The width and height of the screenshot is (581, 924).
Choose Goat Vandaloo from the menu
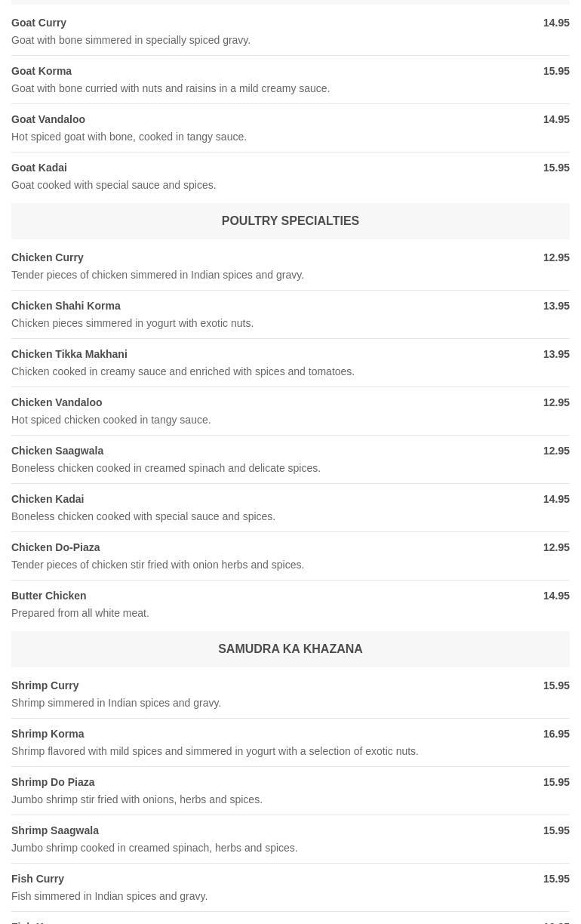pyautogui.click(x=48, y=119)
